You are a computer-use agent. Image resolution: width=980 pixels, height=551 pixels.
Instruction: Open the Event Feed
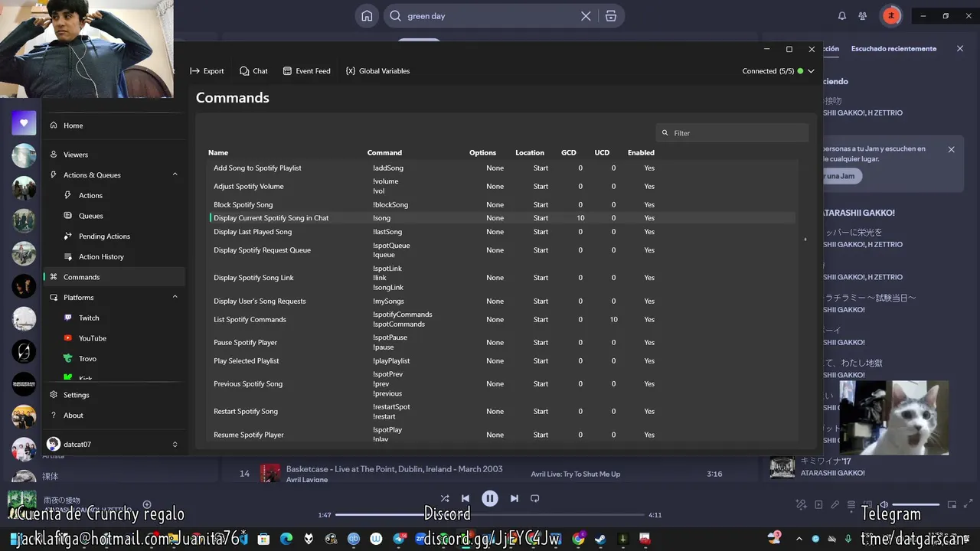[x=306, y=70]
